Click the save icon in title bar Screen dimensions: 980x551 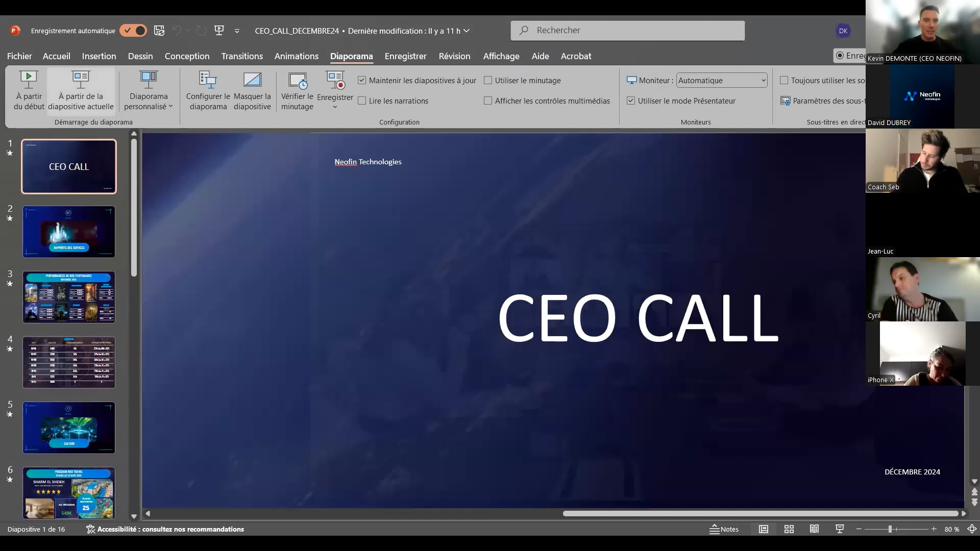point(159,31)
